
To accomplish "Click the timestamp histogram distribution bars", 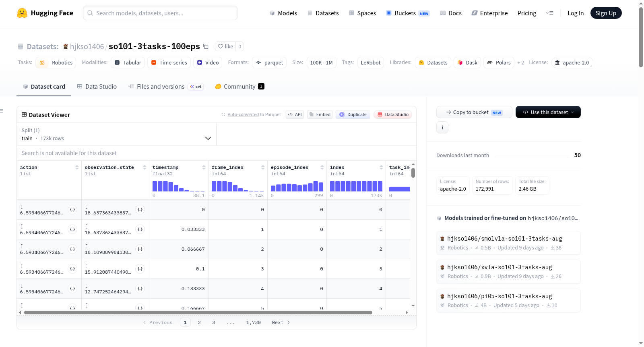I will point(179,186).
